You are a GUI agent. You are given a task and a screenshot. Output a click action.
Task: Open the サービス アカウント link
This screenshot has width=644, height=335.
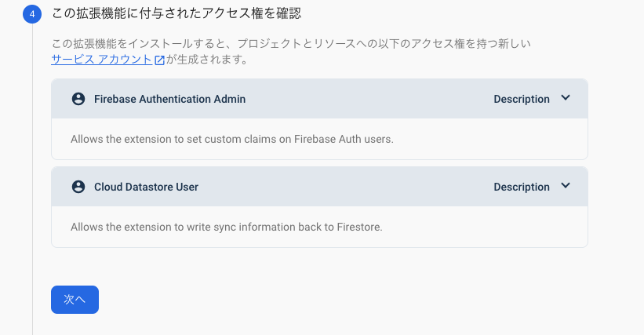[x=102, y=60]
